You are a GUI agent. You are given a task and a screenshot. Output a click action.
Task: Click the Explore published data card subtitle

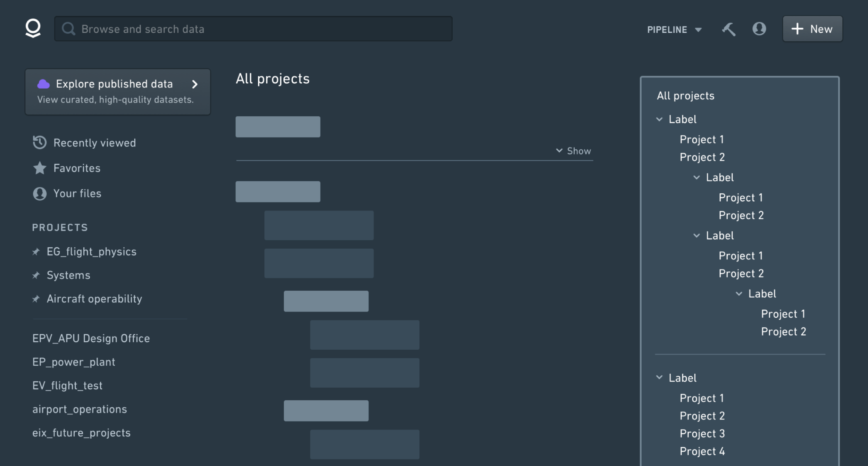tap(115, 100)
